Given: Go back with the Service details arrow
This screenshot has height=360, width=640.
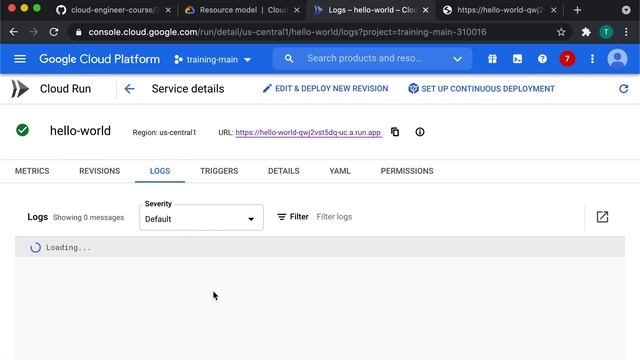Looking at the screenshot, I should [x=129, y=89].
